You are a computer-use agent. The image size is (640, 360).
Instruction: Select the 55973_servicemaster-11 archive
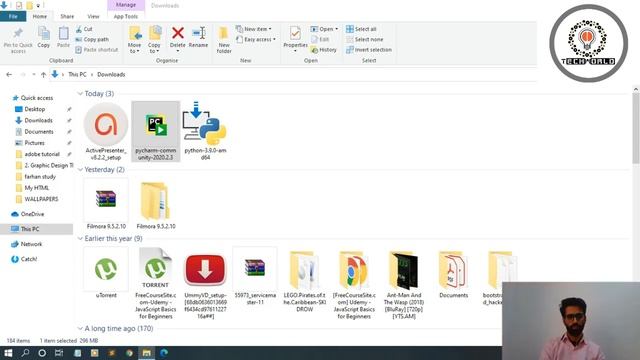pos(255,276)
